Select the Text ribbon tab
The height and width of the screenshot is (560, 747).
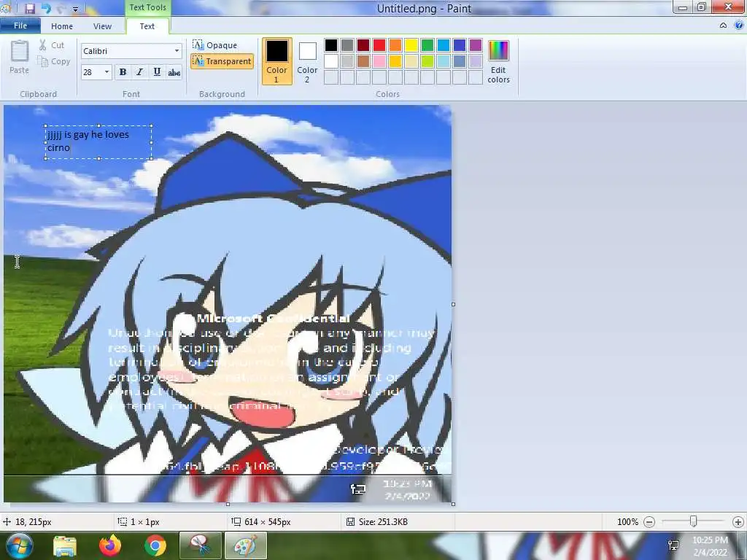147,26
